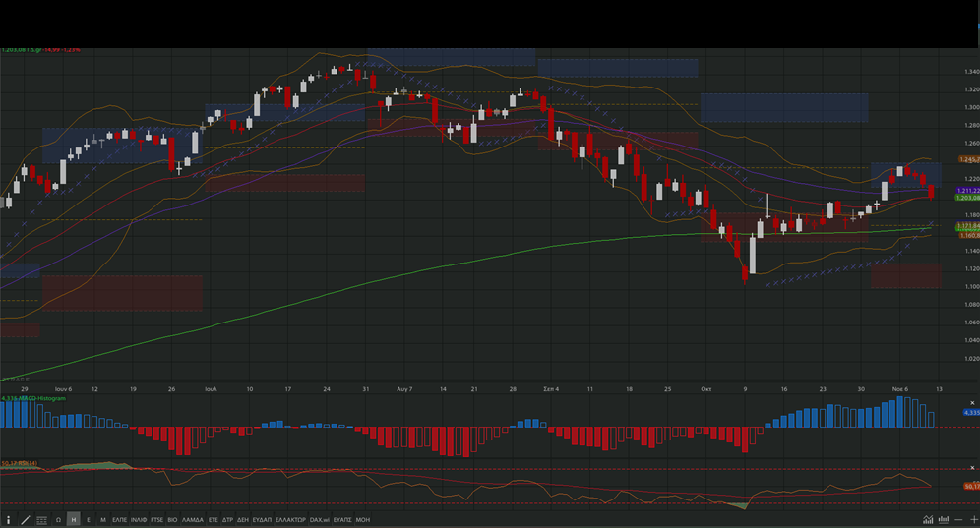Screen dimensions: 980x528
Task: Click the orange RSI value tag
Action: (972, 486)
